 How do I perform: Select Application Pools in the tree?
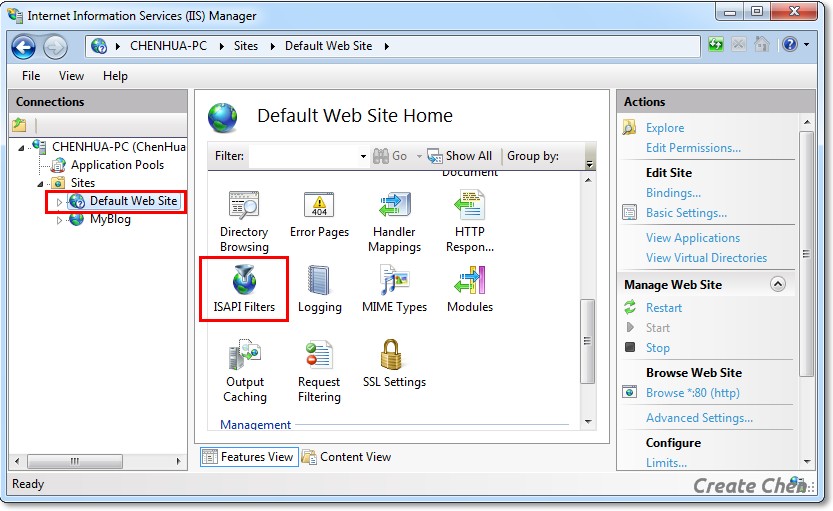point(117,165)
